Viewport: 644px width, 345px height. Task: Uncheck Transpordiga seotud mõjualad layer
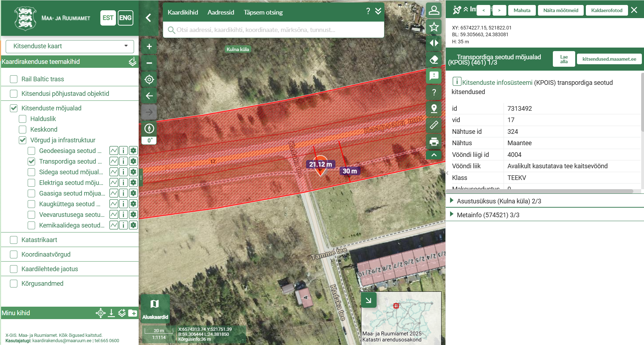tap(32, 161)
